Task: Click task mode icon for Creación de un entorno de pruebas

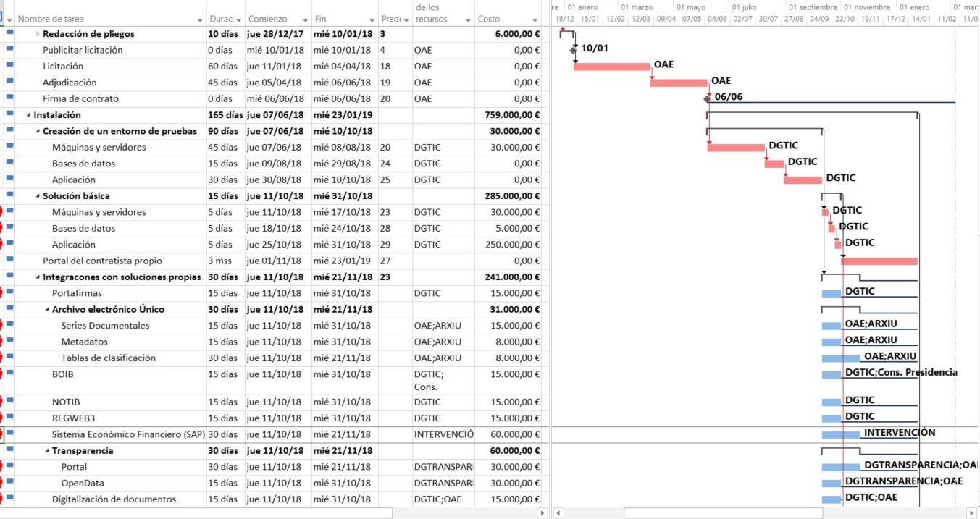Action: (x=9, y=131)
